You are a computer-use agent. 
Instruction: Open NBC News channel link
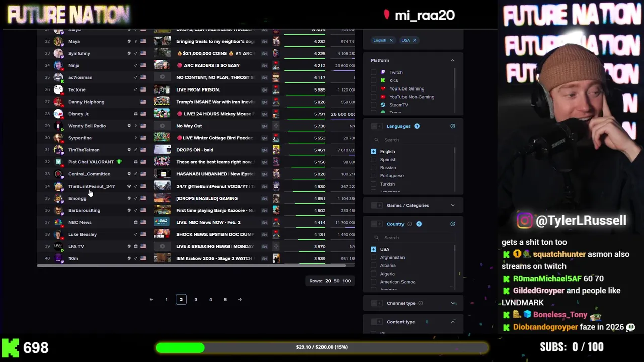[79, 222]
